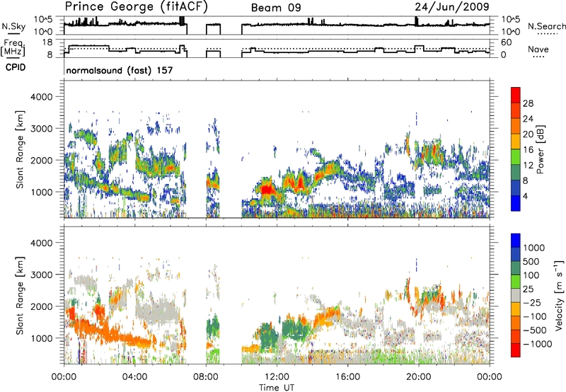Click the "N.Search" legend label
Image resolution: width=566 pixels, height=392 pixels.
[x=546, y=26]
